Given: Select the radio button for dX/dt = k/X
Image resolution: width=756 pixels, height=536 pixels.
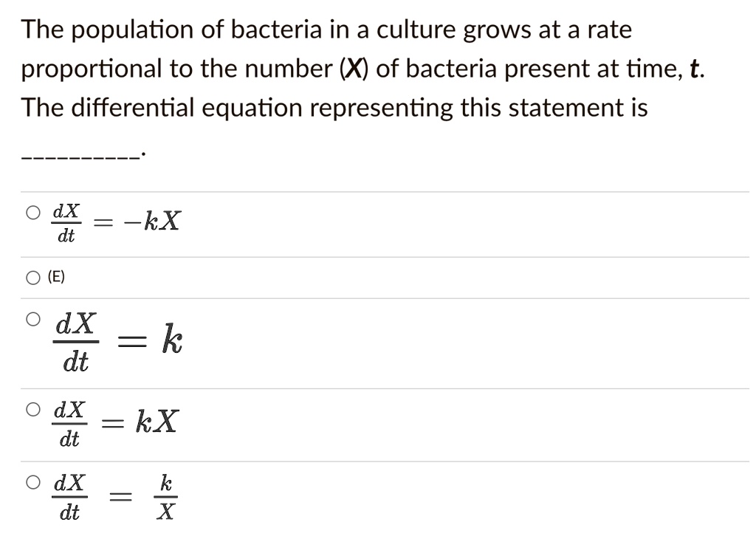Looking at the screenshot, I should [33, 482].
